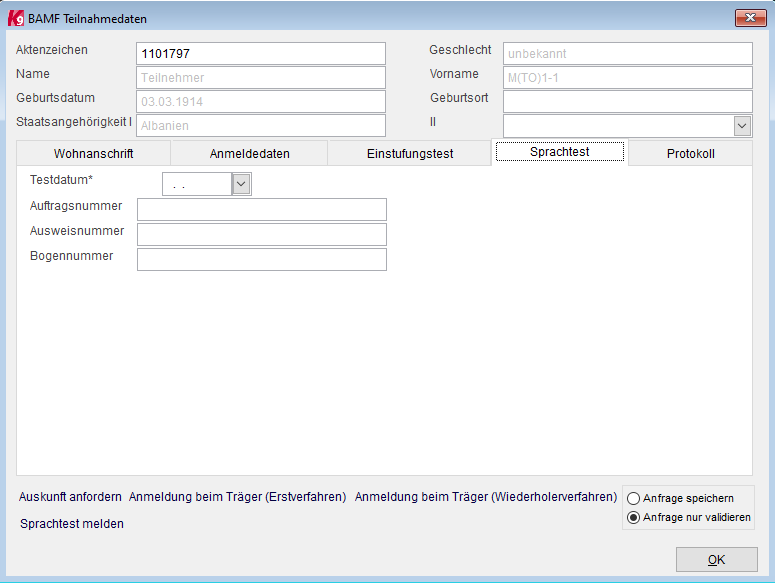
Task: Focus the Aktenzeichen field with 1101797
Action: click(261, 53)
